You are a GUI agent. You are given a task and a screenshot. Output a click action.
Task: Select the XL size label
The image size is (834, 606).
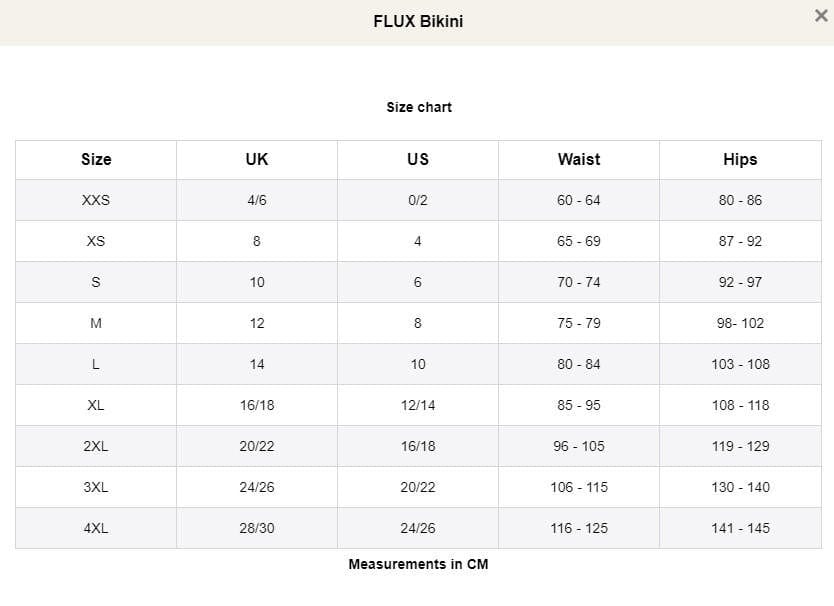(x=95, y=405)
